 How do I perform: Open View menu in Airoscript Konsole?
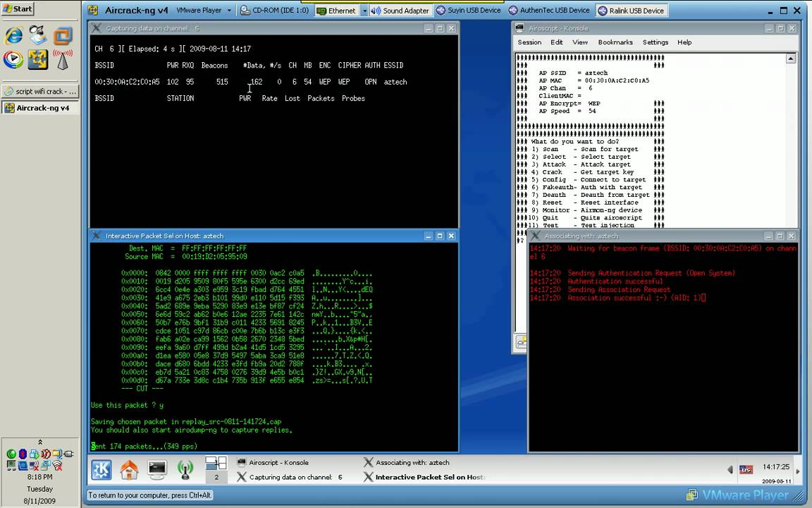(x=580, y=42)
